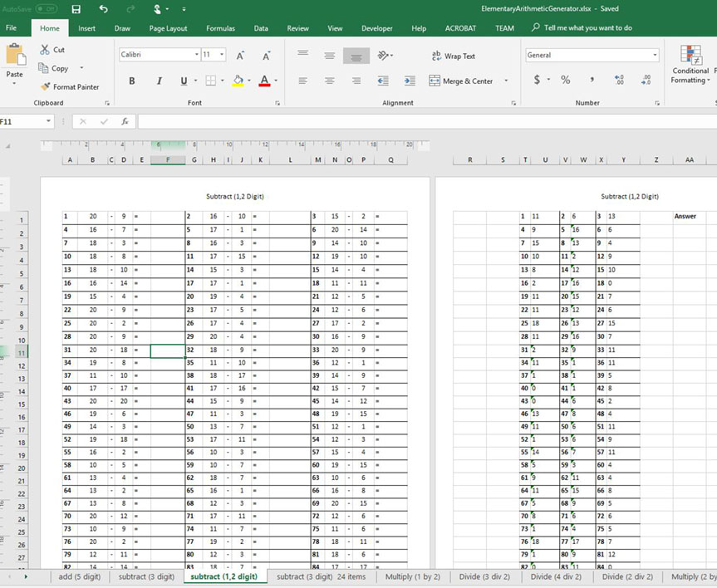This screenshot has height=588, width=717.
Task: Open the font color palette arrow
Action: click(276, 81)
